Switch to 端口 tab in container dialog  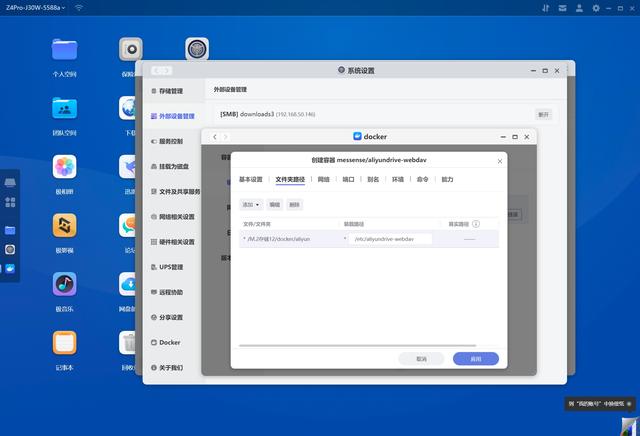[x=348, y=179]
